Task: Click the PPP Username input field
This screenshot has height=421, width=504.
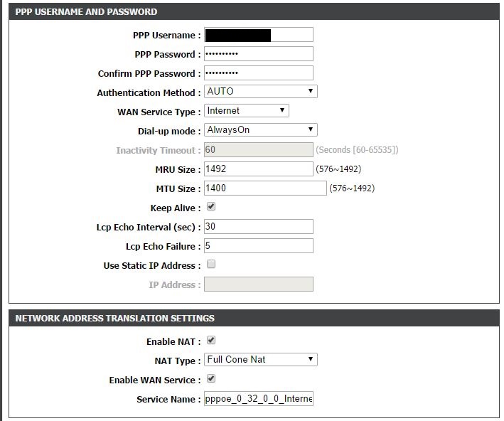Action: 258,35
